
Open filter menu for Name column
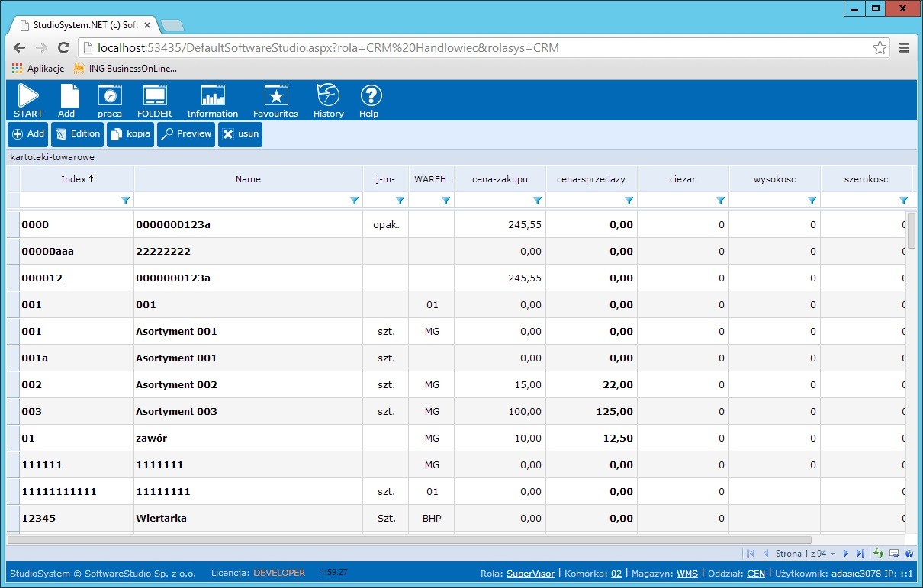pyautogui.click(x=354, y=201)
